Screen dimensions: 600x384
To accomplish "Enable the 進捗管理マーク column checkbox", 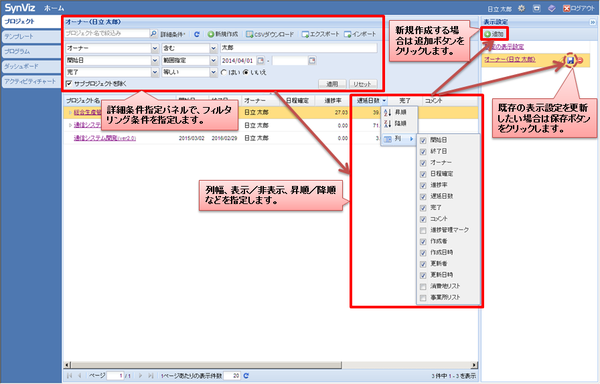I will coord(423,230).
